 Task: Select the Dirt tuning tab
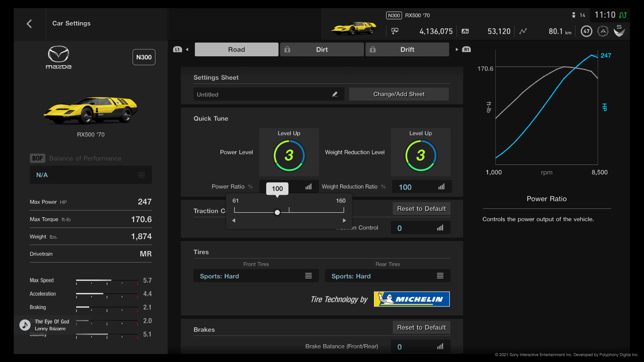click(321, 49)
